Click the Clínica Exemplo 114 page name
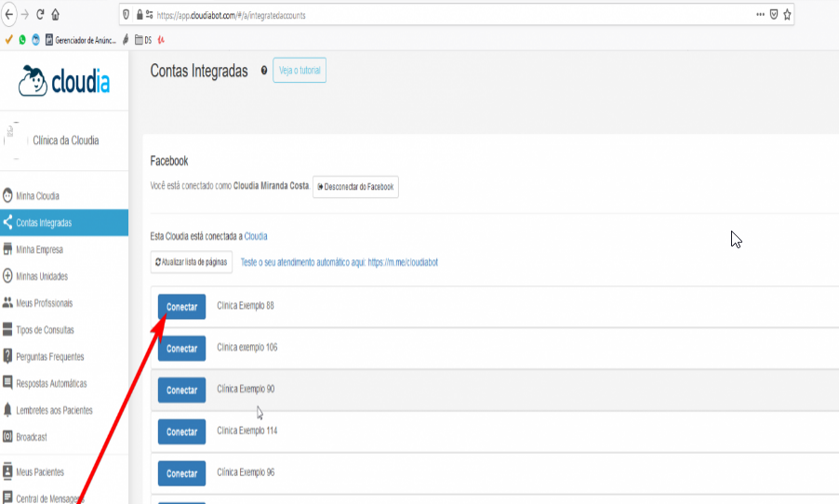This screenshot has height=504, width=839. pyautogui.click(x=246, y=431)
